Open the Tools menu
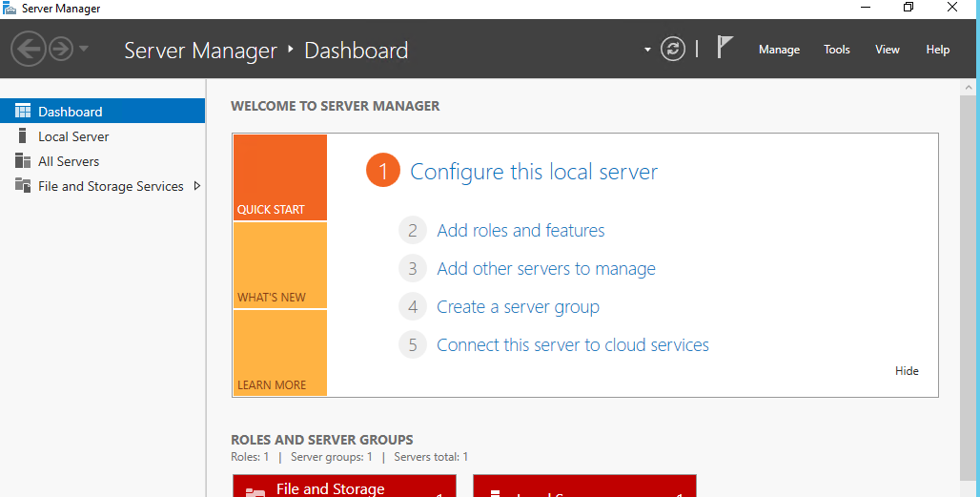This screenshot has width=980, height=497. click(x=836, y=50)
